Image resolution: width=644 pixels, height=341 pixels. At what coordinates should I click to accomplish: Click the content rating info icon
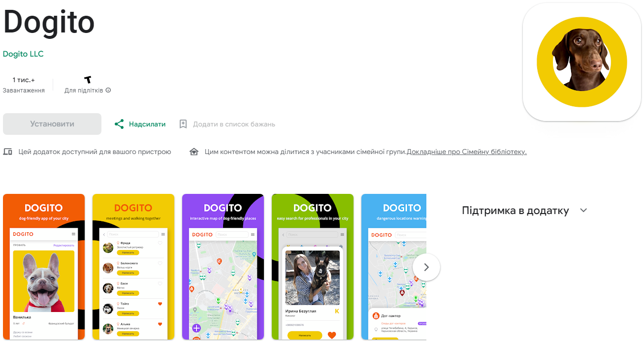[108, 91]
